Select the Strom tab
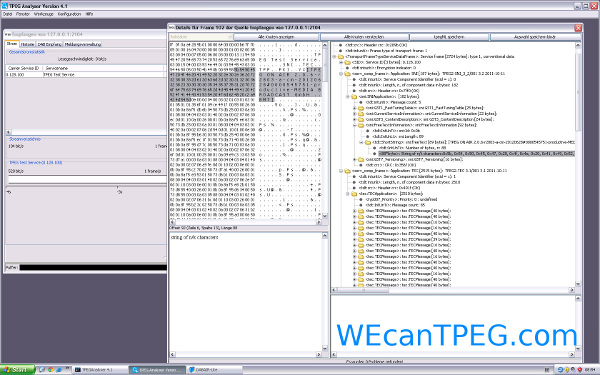The width and height of the screenshot is (600, 375). coord(12,44)
